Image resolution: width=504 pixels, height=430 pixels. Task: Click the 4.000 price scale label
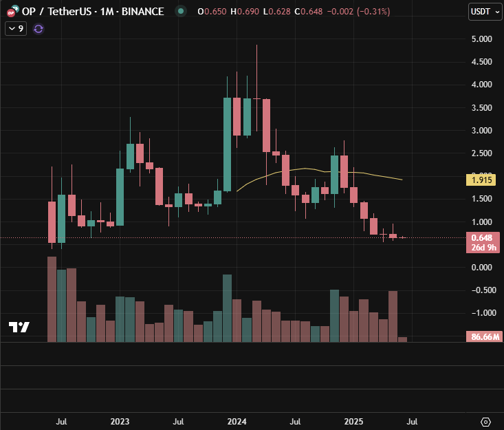[x=481, y=84]
